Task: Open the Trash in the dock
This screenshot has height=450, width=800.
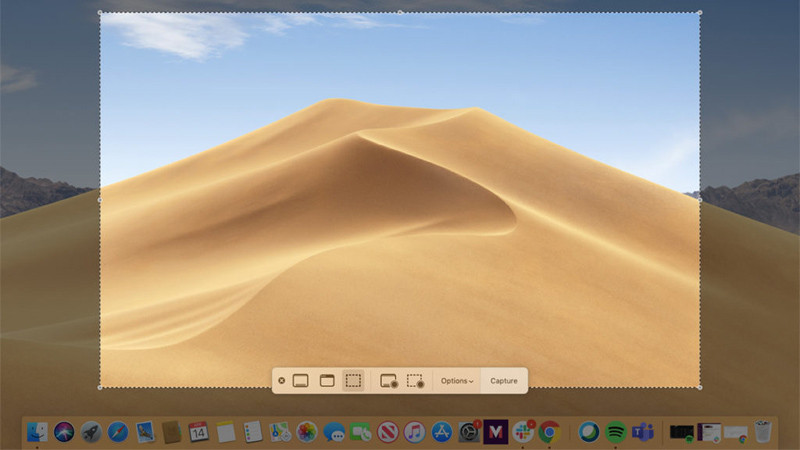Action: 763,432
